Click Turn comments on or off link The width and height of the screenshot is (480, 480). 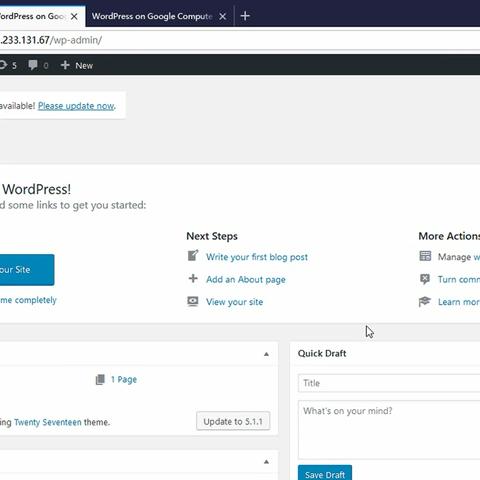click(x=459, y=279)
